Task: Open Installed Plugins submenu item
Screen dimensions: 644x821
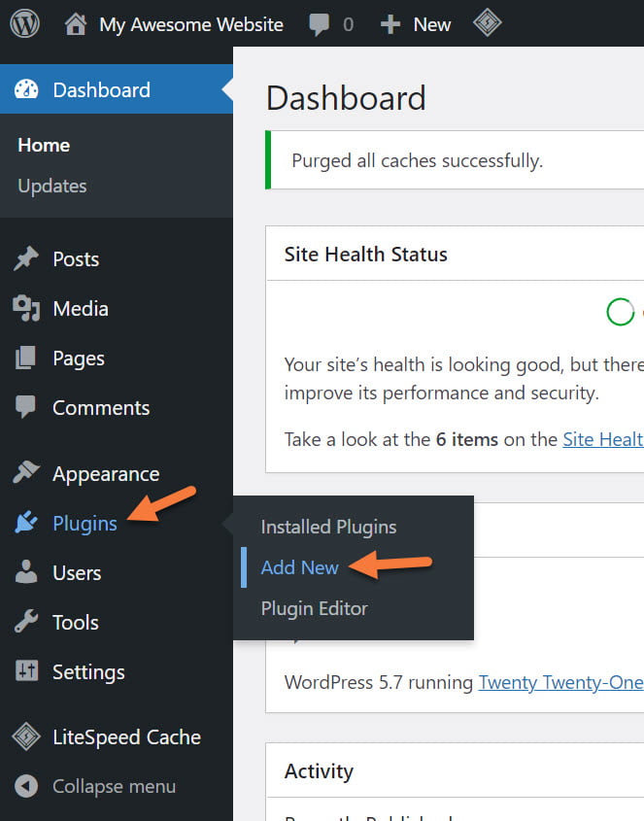Action: (x=328, y=527)
